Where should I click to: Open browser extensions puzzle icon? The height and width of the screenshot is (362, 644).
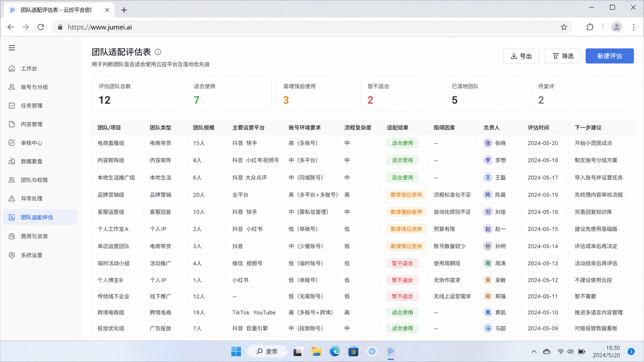(590, 27)
